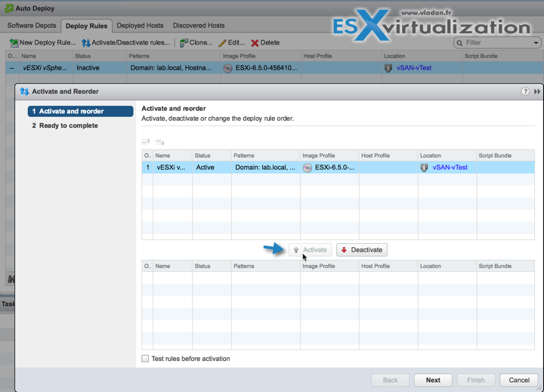The image size is (544, 392).
Task: Select the active vESXi rule row in dialog
Action: click(338, 167)
